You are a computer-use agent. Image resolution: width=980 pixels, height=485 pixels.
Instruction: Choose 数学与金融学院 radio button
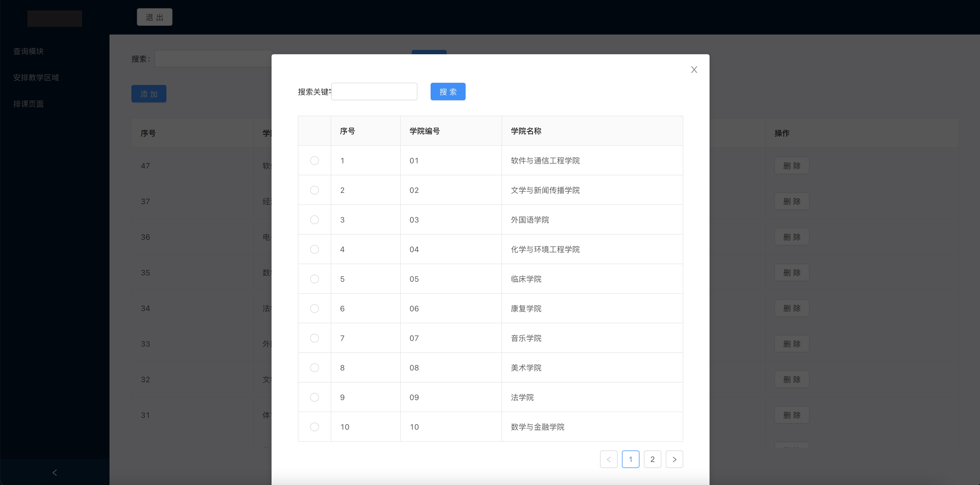pyautogui.click(x=314, y=427)
